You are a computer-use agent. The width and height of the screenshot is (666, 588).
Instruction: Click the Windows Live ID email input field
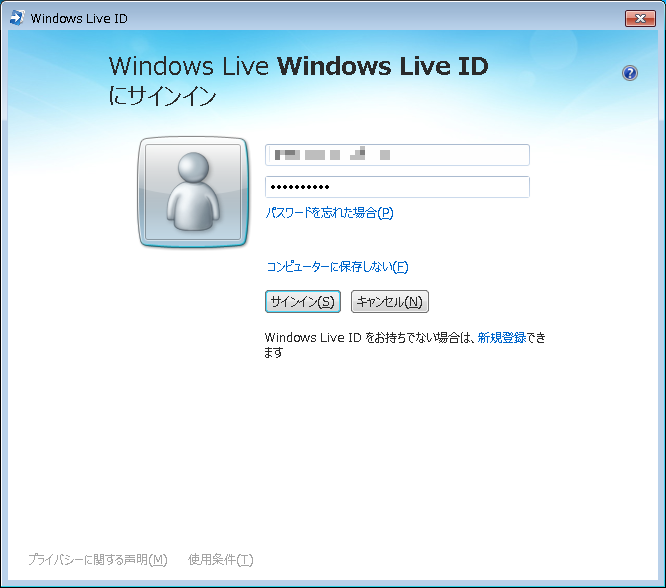(397, 155)
